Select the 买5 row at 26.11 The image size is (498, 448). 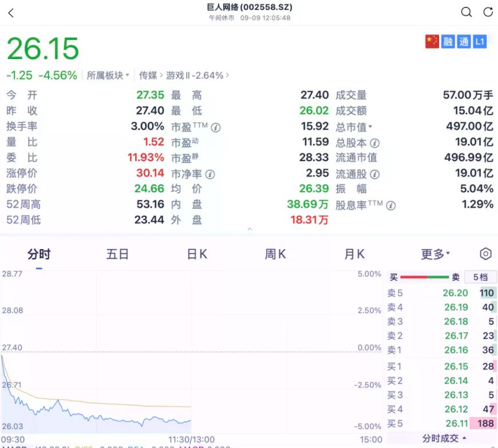point(441,423)
